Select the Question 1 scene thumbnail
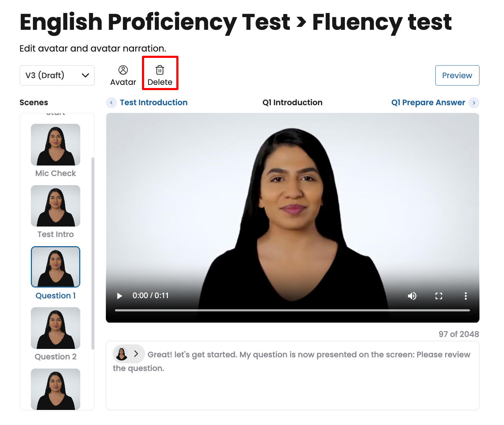The height and width of the screenshot is (425, 504). click(55, 267)
